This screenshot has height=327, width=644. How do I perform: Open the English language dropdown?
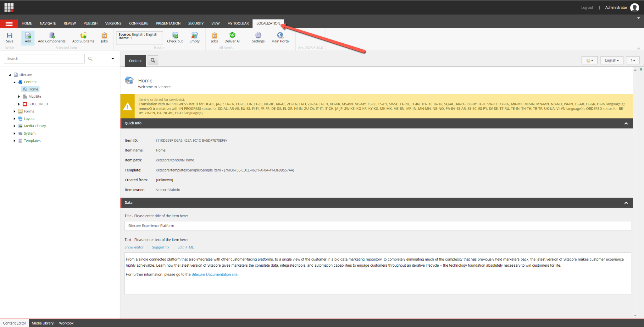point(612,60)
